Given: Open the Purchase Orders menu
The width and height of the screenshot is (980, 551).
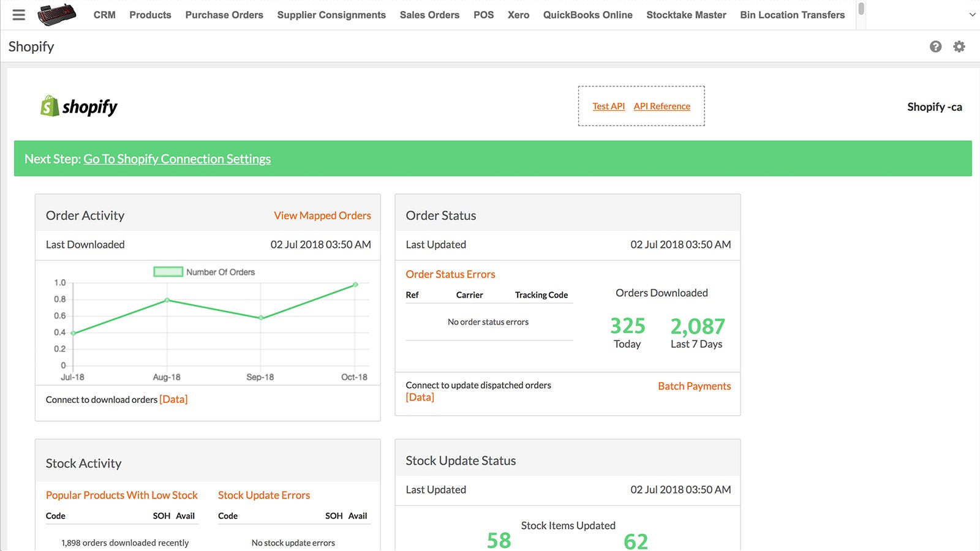Looking at the screenshot, I should [224, 15].
